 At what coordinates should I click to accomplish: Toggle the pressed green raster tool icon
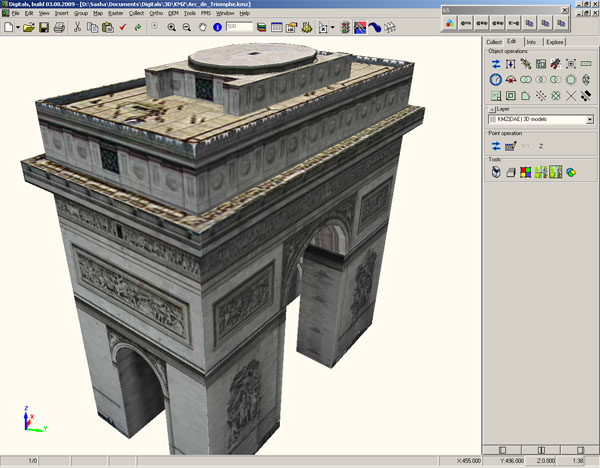(556, 172)
